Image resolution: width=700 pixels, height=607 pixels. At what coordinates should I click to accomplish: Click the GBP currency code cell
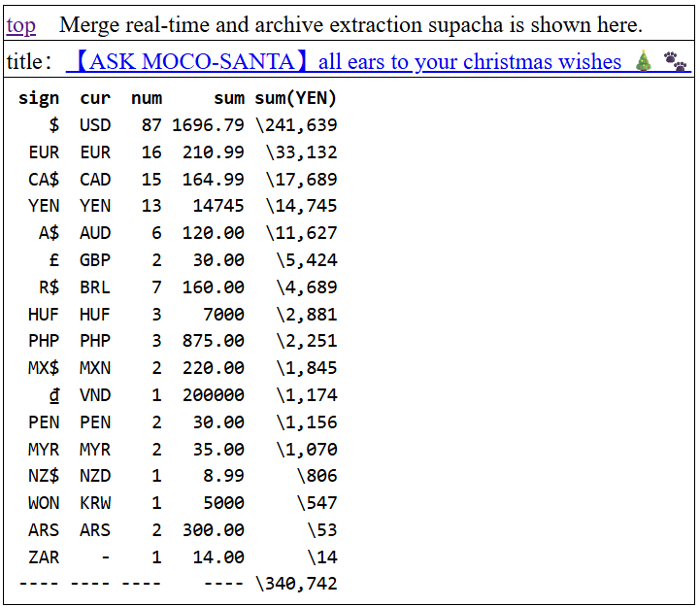(95, 260)
